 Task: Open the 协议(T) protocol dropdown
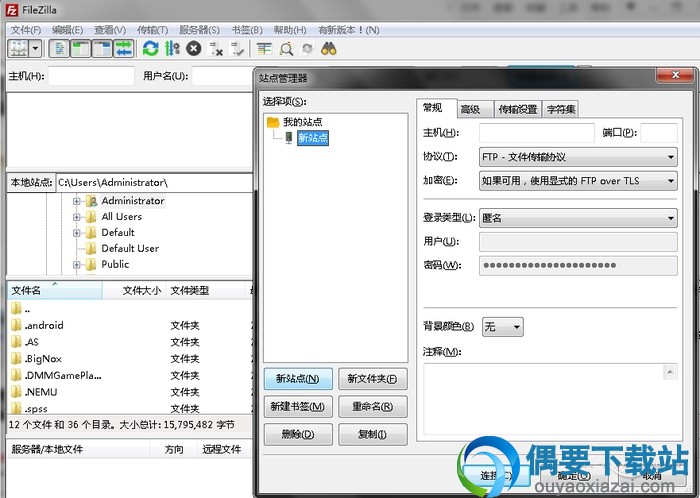pyautogui.click(x=578, y=157)
